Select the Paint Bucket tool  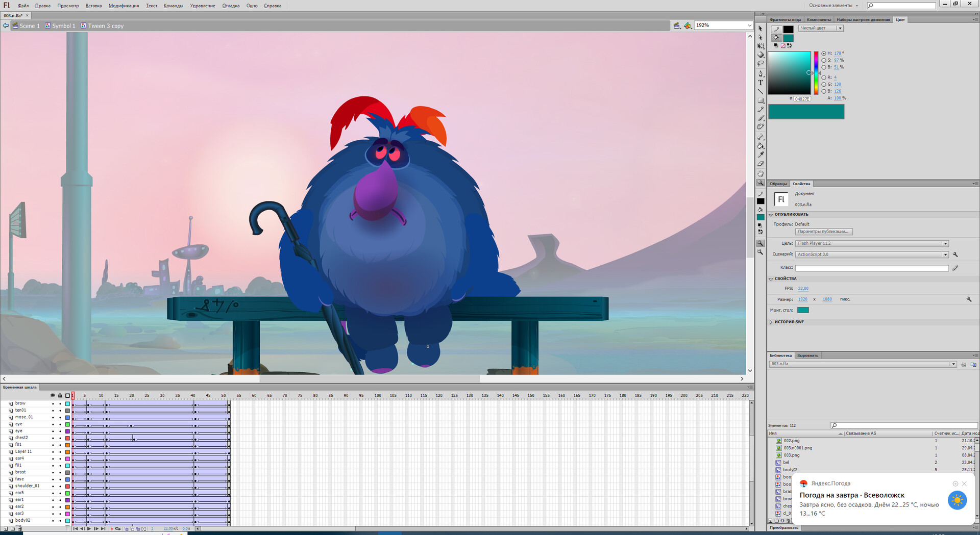(761, 146)
